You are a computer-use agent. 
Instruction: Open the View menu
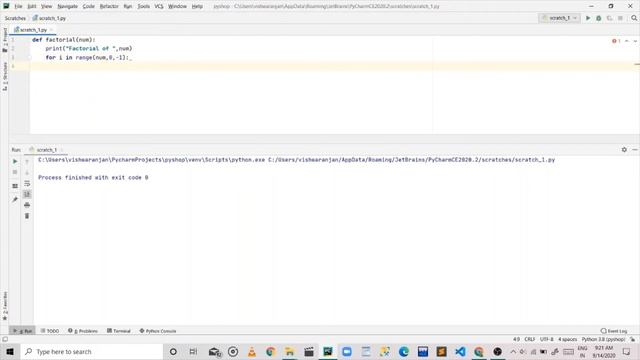47,6
